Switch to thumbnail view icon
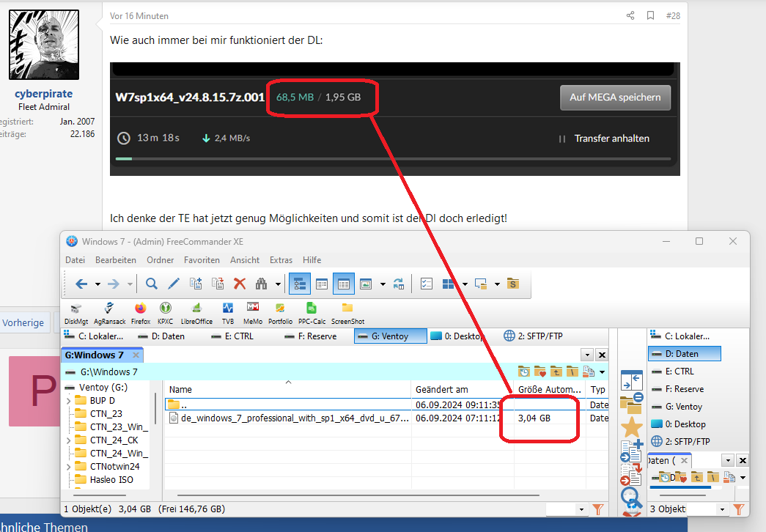The height and width of the screenshot is (532, 766). (366, 284)
